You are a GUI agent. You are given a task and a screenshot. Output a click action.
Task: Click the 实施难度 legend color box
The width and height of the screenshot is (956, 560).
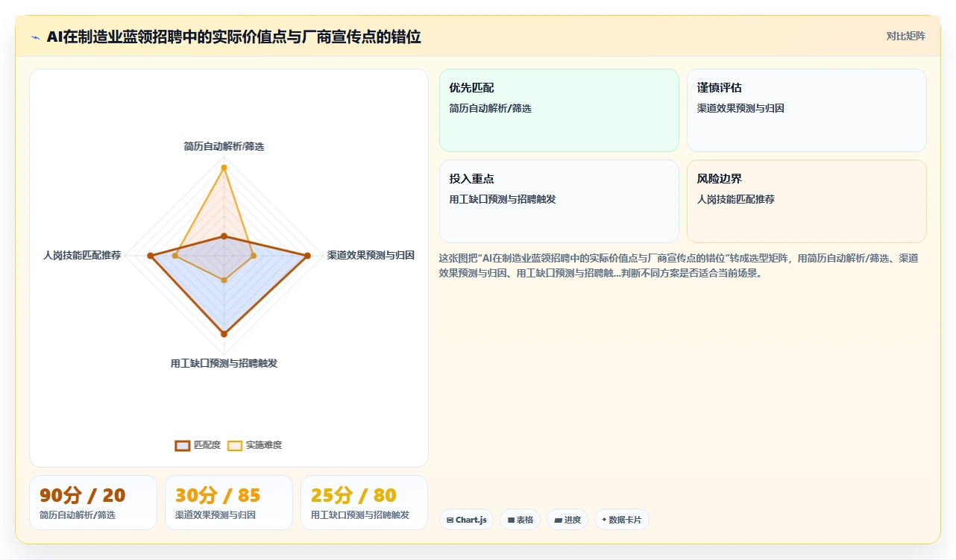pos(235,445)
